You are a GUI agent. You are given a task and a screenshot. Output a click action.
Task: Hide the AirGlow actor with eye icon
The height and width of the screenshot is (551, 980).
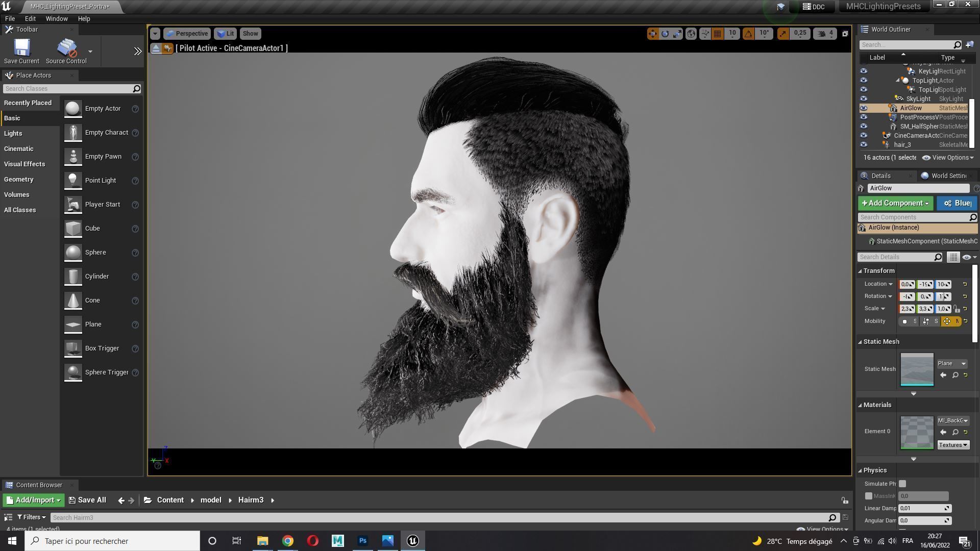(x=864, y=108)
